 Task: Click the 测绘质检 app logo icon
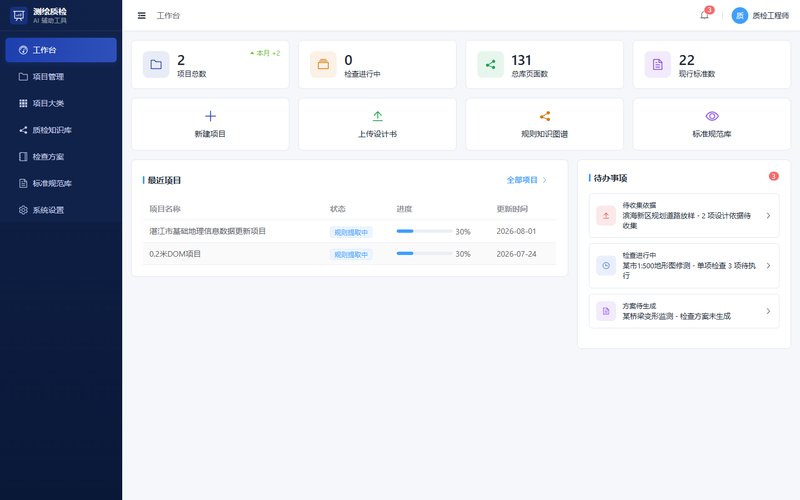(19, 15)
